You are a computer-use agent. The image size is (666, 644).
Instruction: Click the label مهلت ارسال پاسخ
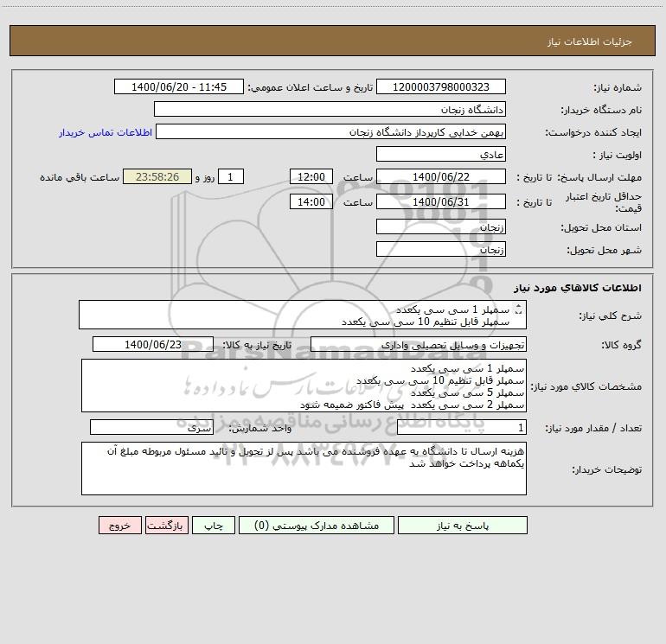point(599,177)
